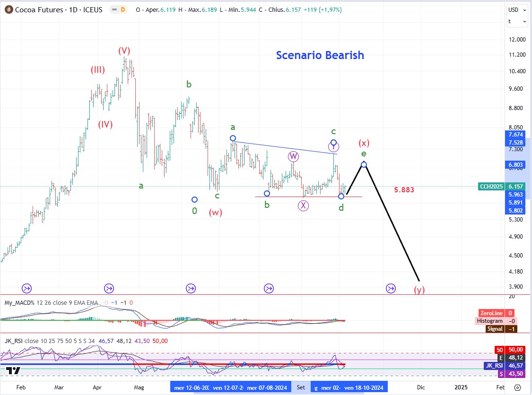This screenshot has height=395, width=532.
Task: Click the purple S 43,50 label
Action: pyautogui.click(x=511, y=374)
